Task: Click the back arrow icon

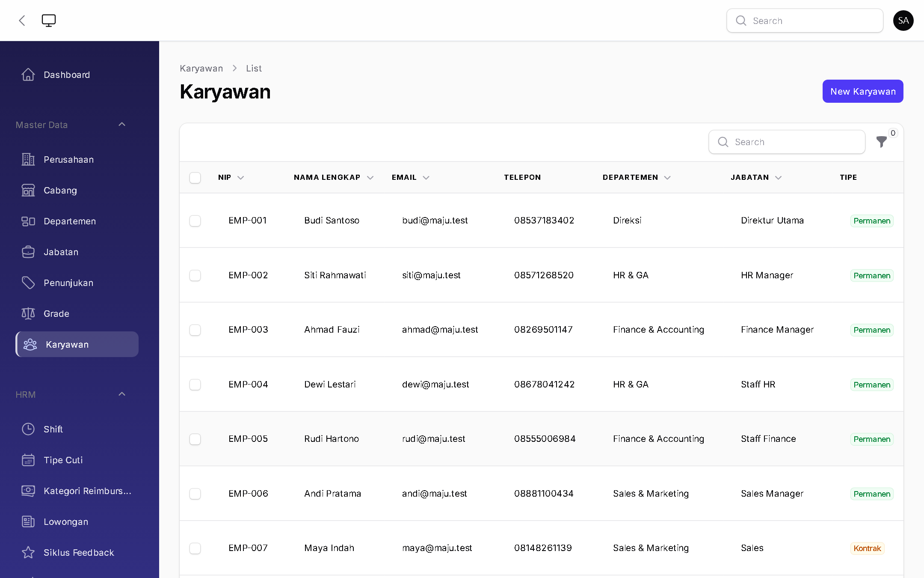Action: (22, 21)
